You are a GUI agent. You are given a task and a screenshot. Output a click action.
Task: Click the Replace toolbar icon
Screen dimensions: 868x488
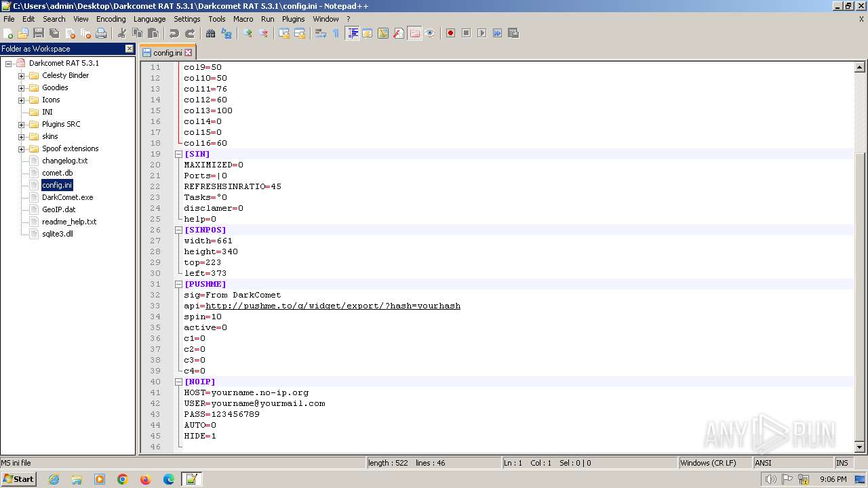(x=226, y=33)
